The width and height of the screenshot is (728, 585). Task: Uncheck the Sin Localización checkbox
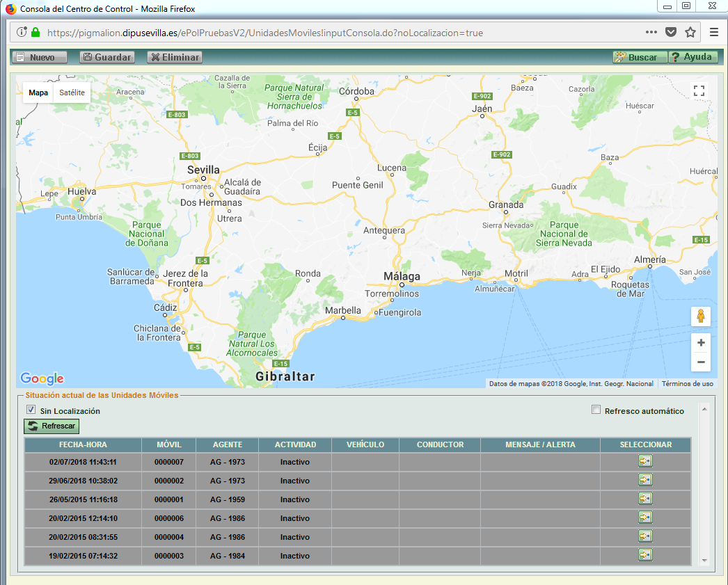point(31,410)
